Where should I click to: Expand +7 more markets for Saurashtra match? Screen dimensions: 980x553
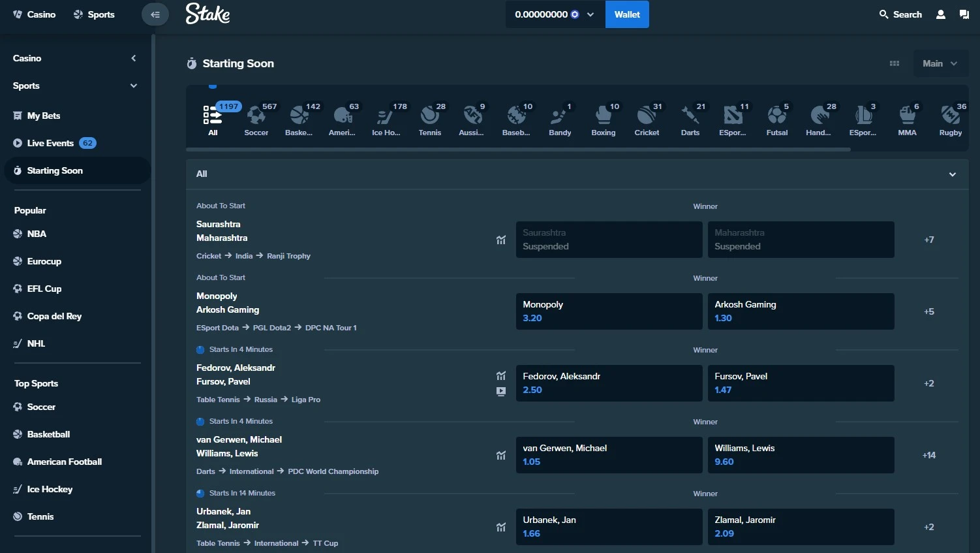929,240
